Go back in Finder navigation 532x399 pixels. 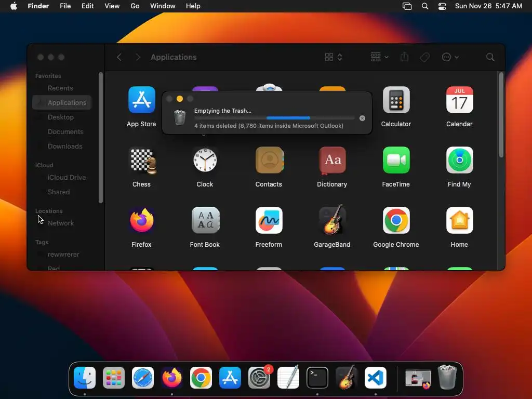tap(119, 57)
